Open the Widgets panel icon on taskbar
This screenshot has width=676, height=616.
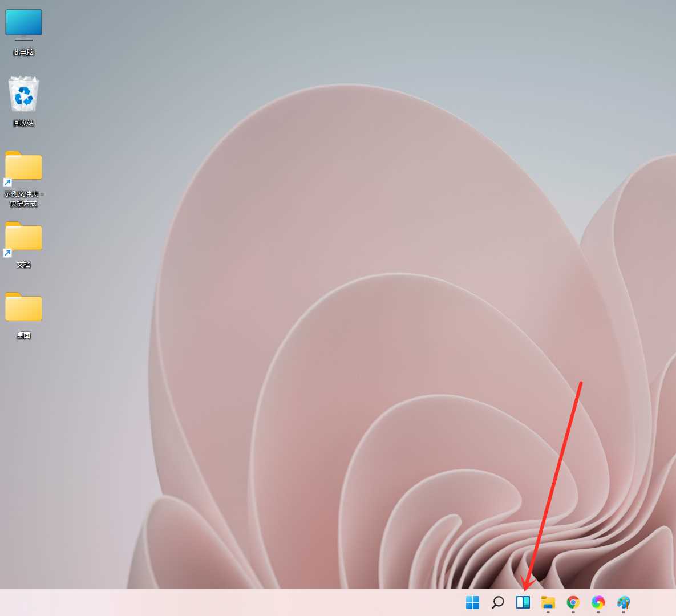[x=523, y=602]
